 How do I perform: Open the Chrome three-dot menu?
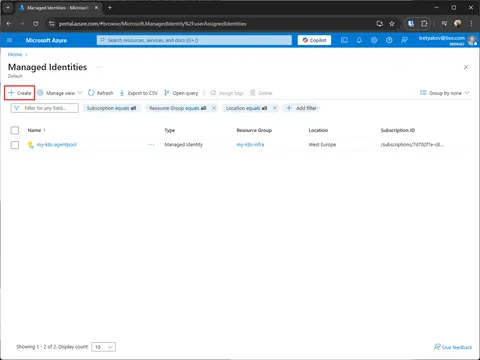point(471,24)
